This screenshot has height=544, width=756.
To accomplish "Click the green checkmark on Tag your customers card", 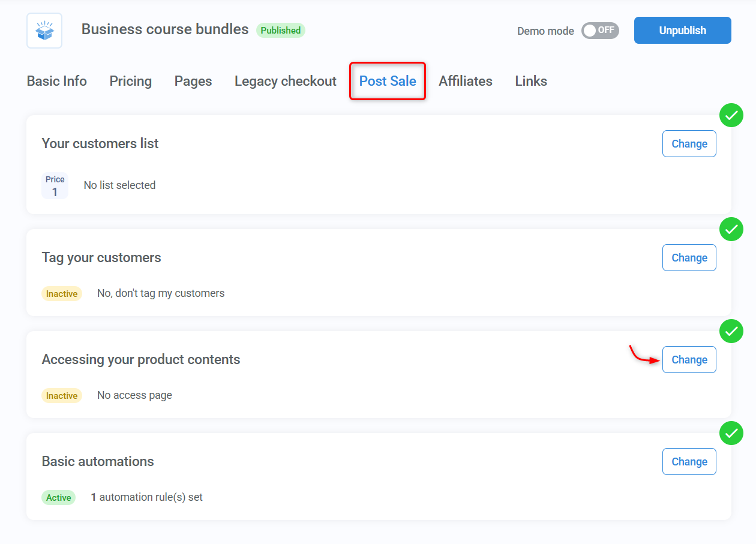I will click(x=731, y=229).
